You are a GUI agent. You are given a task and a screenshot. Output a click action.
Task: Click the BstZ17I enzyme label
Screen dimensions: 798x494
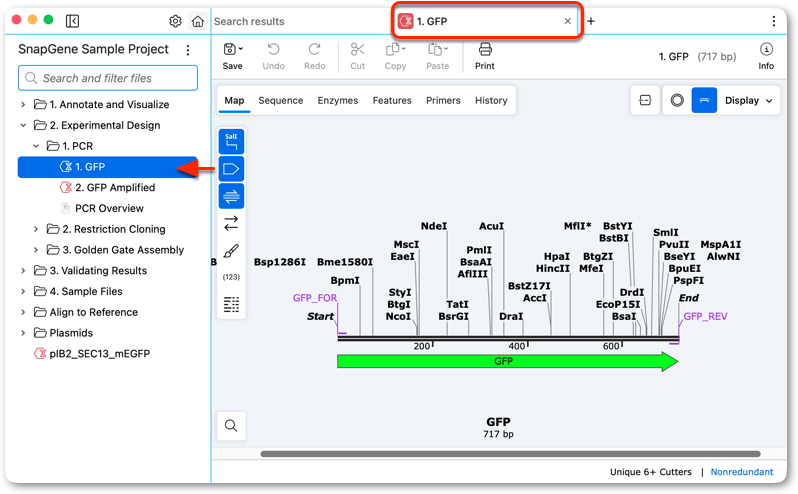[529, 286]
